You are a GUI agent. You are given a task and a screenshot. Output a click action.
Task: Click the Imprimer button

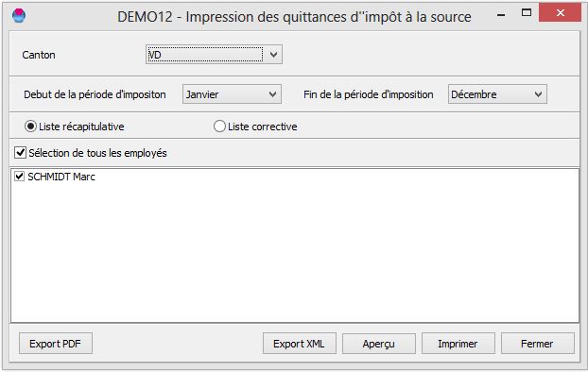(458, 344)
